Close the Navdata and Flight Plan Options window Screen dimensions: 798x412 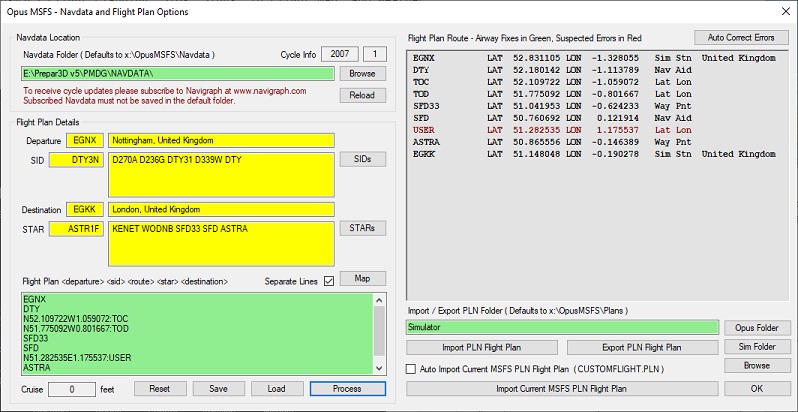tap(785, 11)
